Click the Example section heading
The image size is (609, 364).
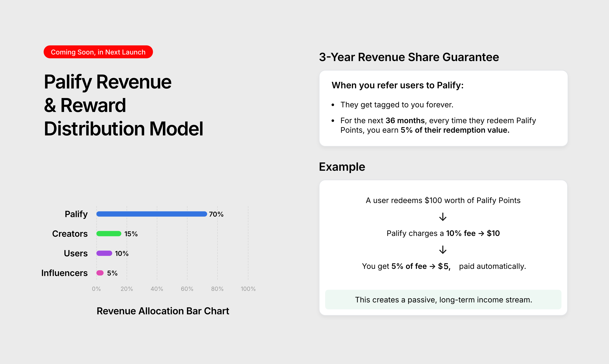pyautogui.click(x=342, y=167)
